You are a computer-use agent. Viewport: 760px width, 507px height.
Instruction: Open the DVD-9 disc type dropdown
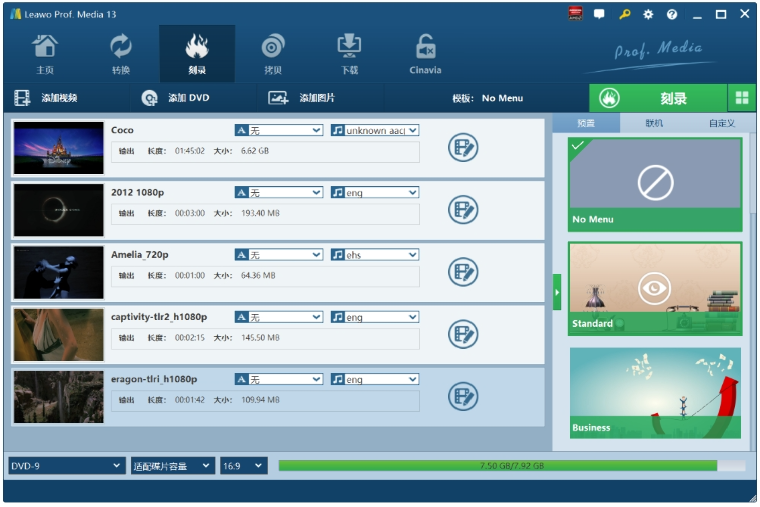[66, 466]
